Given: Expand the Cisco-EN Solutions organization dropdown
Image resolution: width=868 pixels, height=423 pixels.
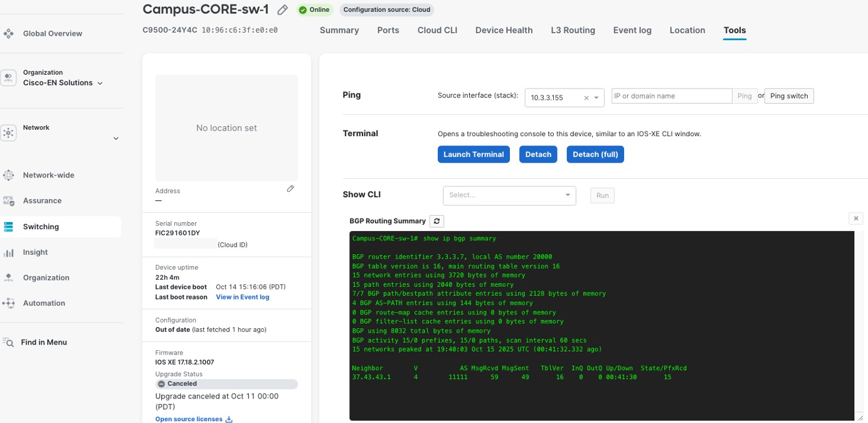Looking at the screenshot, I should coord(100,83).
